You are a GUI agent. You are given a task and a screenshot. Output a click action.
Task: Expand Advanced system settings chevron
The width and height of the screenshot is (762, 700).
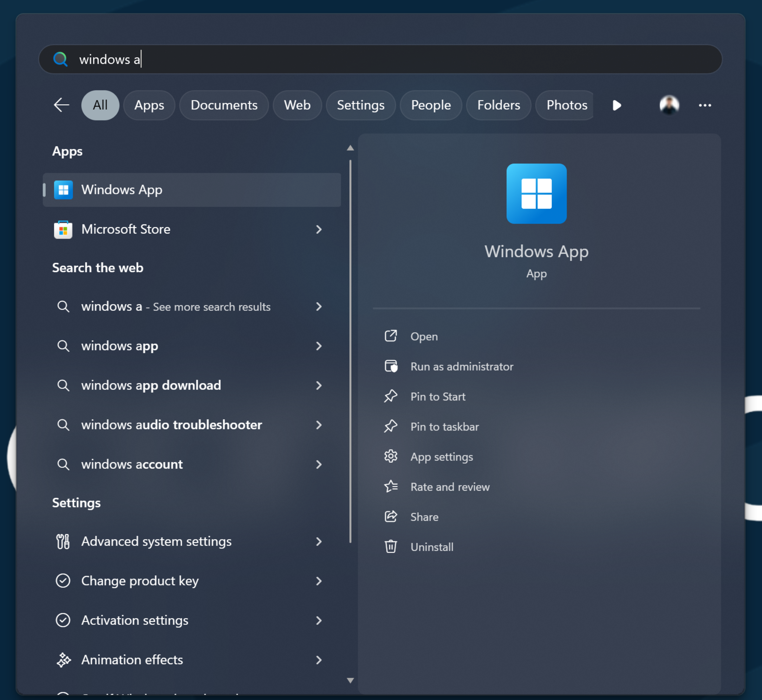[x=319, y=541]
